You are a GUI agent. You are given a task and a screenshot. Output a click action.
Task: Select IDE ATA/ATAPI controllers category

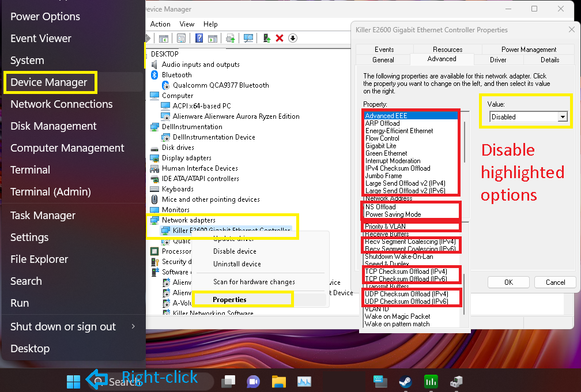pyautogui.click(x=201, y=179)
